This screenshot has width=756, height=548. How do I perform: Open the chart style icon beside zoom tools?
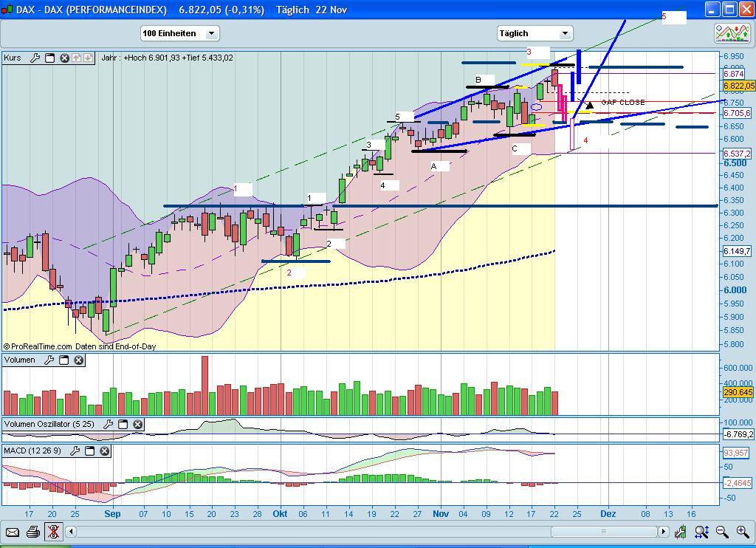680,532
